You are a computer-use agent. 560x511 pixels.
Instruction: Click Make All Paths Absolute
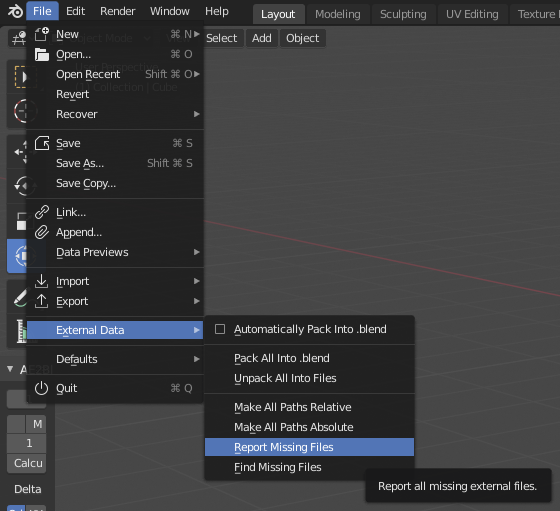(309, 427)
